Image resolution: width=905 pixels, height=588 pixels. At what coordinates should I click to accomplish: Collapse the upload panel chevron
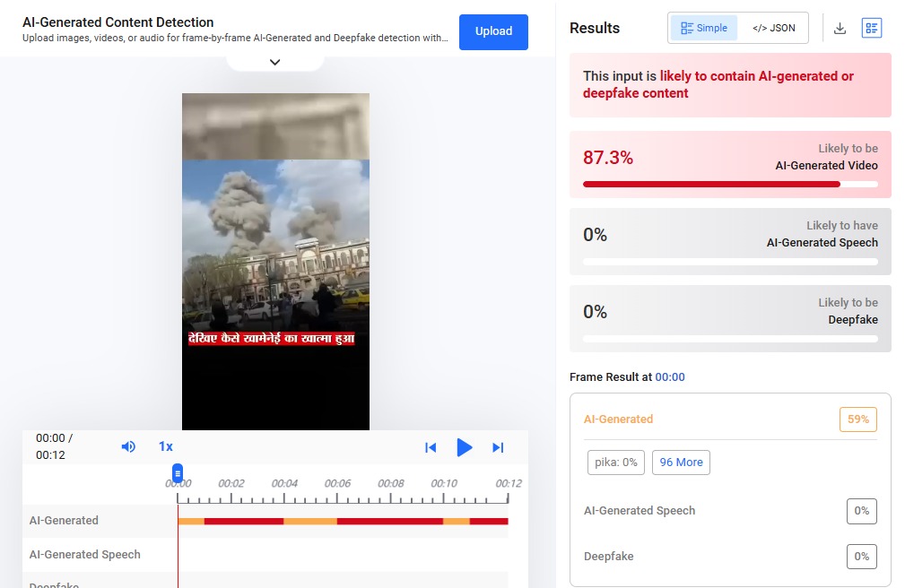pos(274,62)
